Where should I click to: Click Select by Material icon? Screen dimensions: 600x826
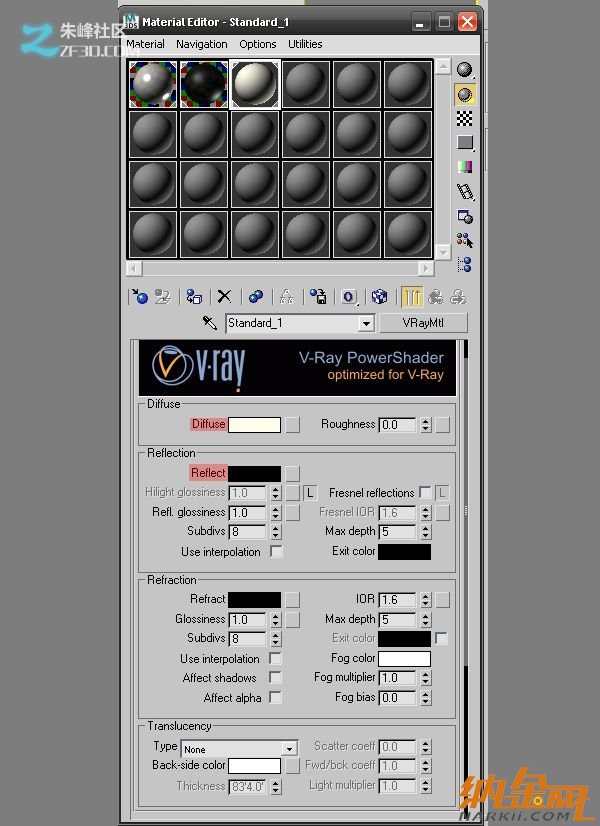[x=465, y=240]
